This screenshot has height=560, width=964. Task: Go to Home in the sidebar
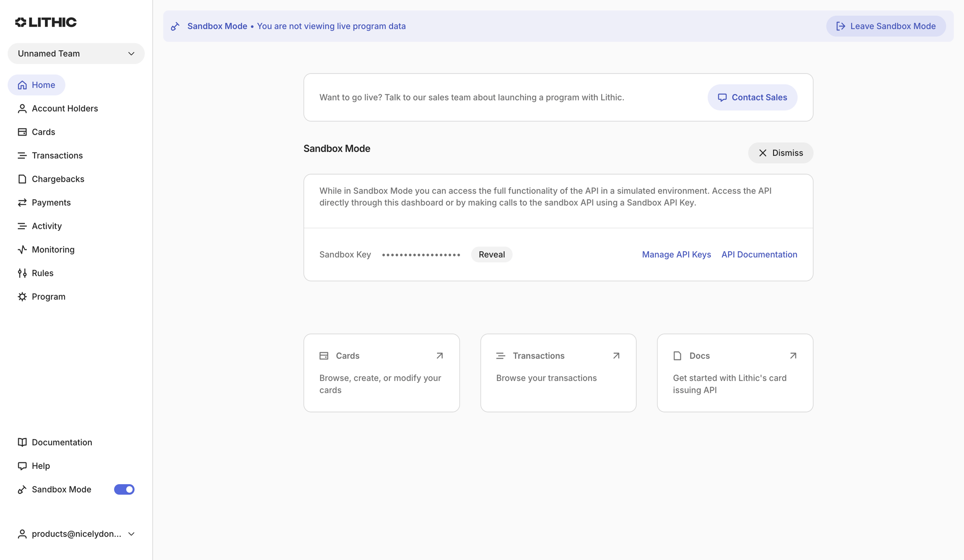pyautogui.click(x=37, y=85)
